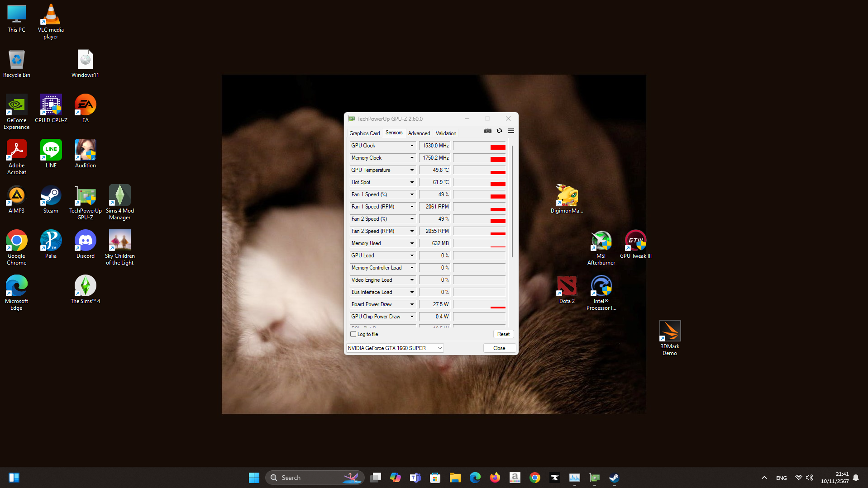Click the Steam icon in the taskbar

point(614,478)
